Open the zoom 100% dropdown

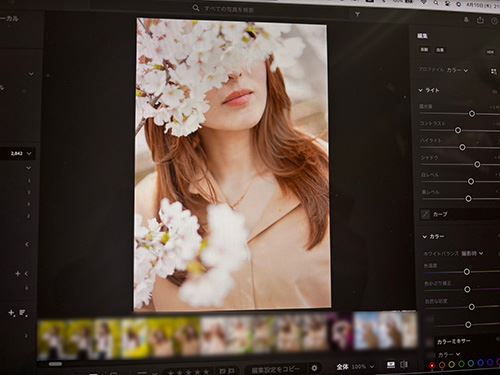point(363,366)
